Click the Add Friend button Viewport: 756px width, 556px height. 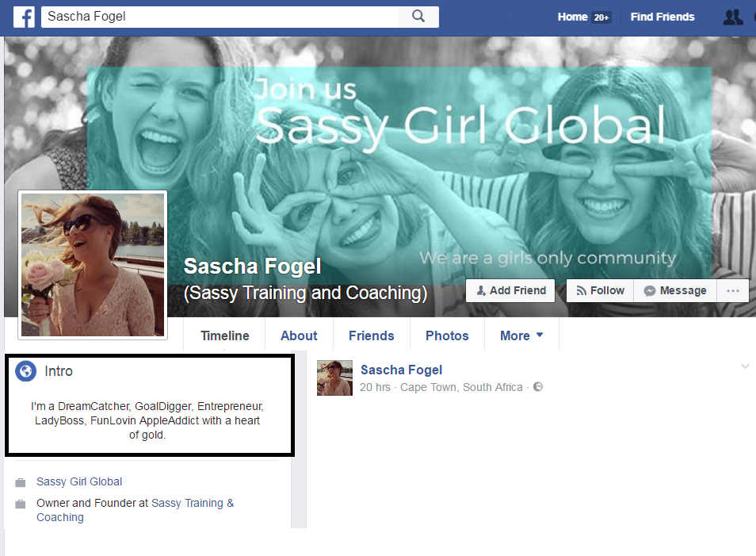point(510,290)
